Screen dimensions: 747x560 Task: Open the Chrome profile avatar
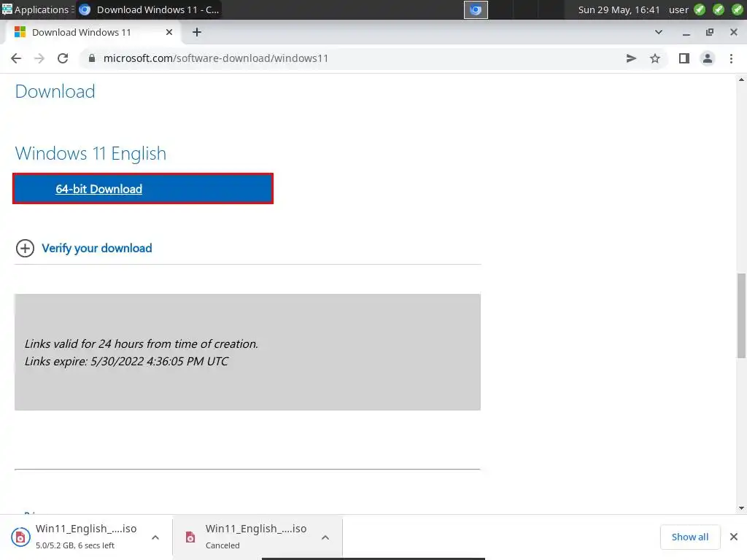click(x=708, y=58)
